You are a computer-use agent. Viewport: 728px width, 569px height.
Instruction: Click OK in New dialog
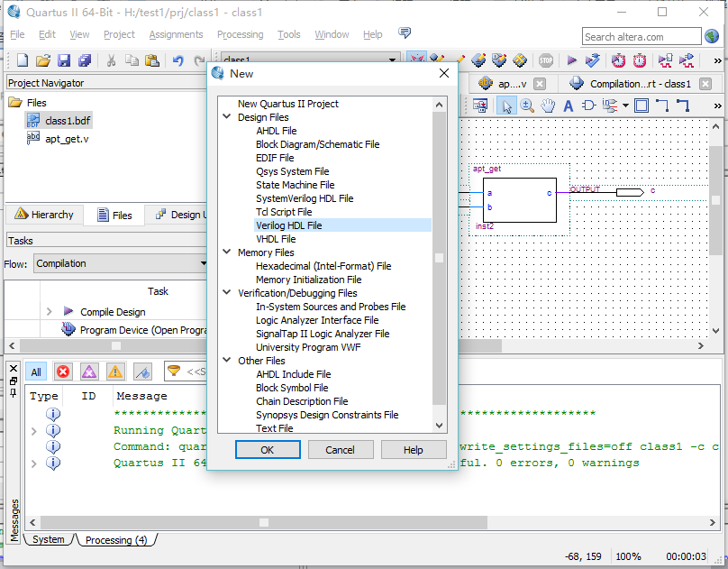268,450
